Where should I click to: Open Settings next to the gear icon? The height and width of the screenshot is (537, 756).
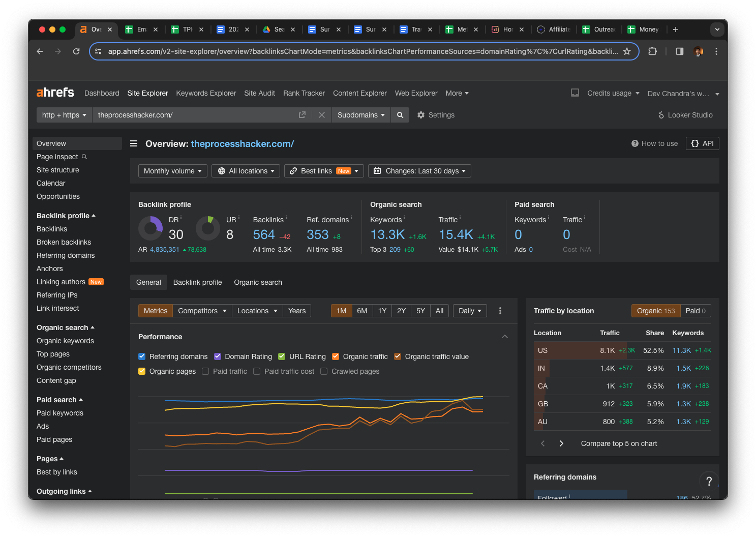[x=436, y=115]
